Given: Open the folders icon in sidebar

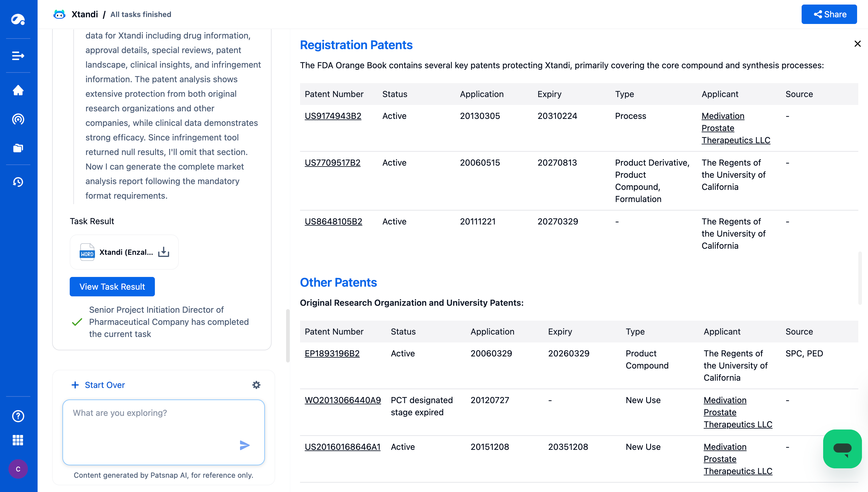Looking at the screenshot, I should point(18,148).
